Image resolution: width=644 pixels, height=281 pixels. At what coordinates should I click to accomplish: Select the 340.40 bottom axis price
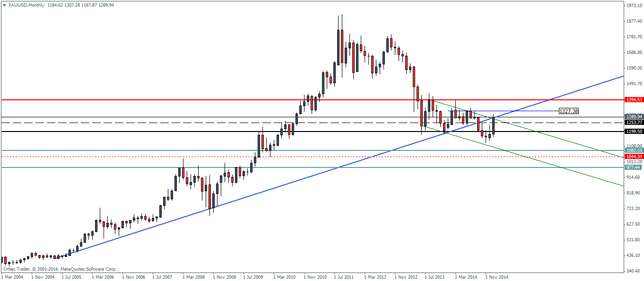(632, 271)
